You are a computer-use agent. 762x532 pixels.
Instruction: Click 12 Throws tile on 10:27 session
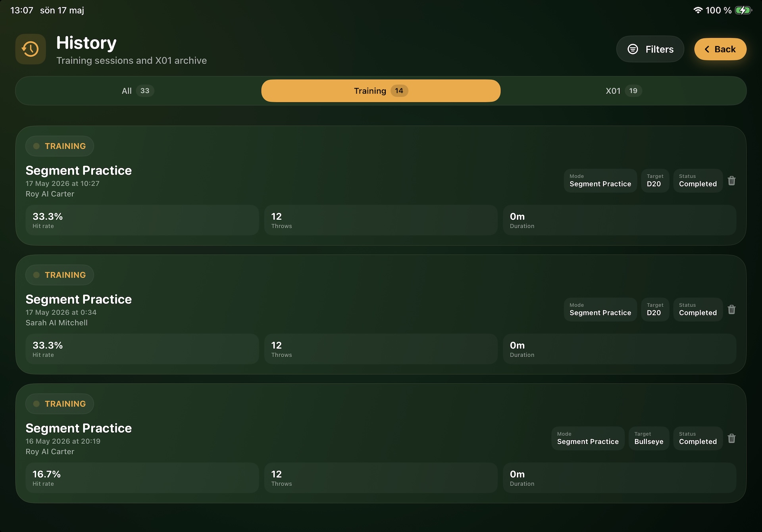pyautogui.click(x=381, y=220)
